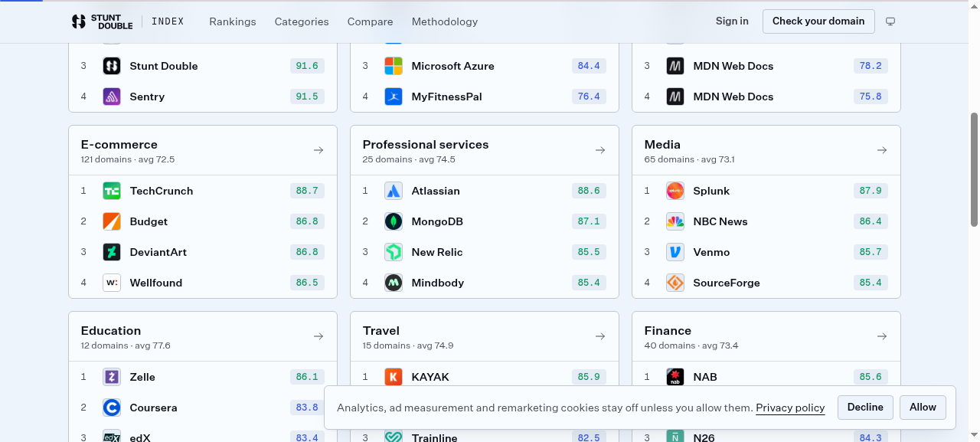Click the New Relic logo icon
This screenshot has width=980, height=442.
[394, 252]
